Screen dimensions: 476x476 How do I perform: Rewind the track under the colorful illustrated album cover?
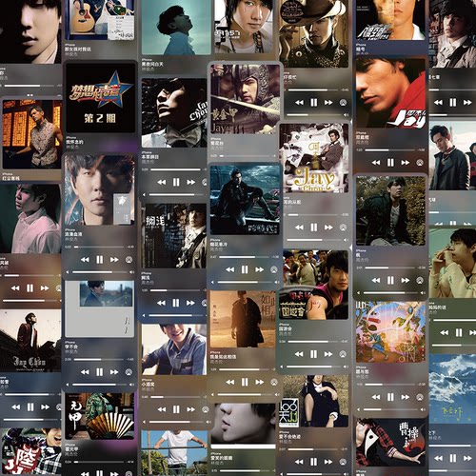(x=376, y=397)
